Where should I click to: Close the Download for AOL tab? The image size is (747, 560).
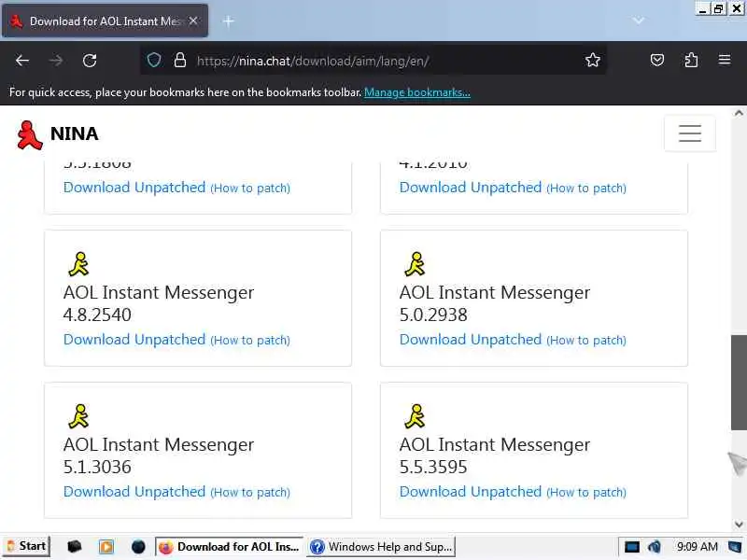click(x=193, y=21)
